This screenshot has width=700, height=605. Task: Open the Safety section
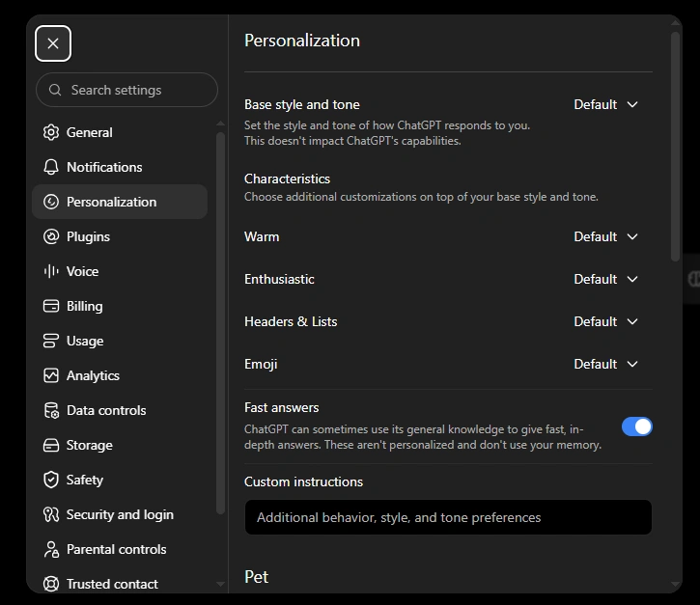(x=120, y=480)
